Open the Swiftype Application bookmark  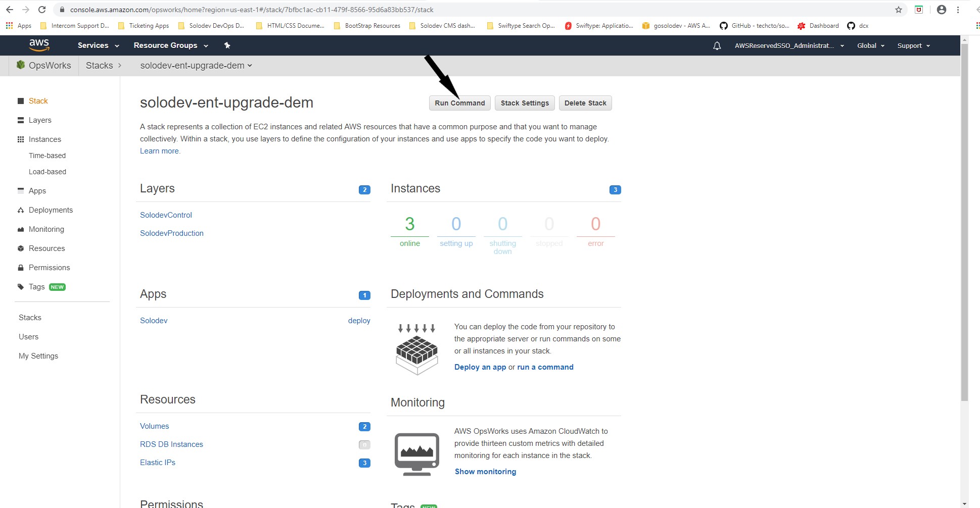click(599, 26)
